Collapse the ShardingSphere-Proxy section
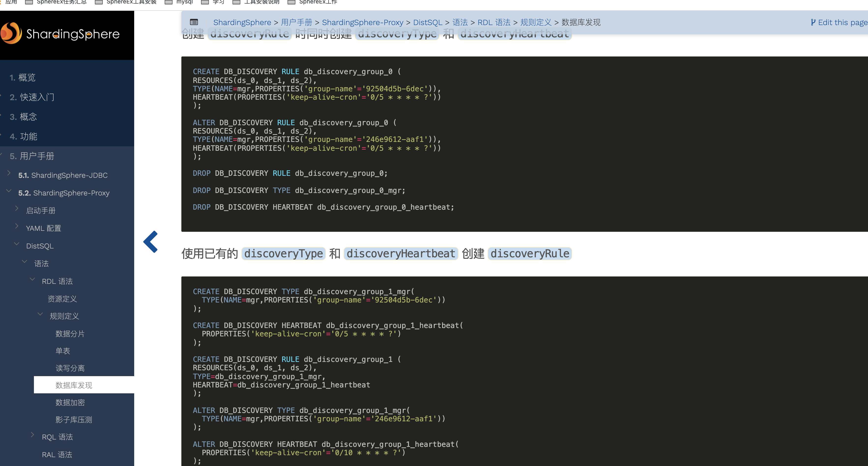The image size is (868, 466). point(9,191)
